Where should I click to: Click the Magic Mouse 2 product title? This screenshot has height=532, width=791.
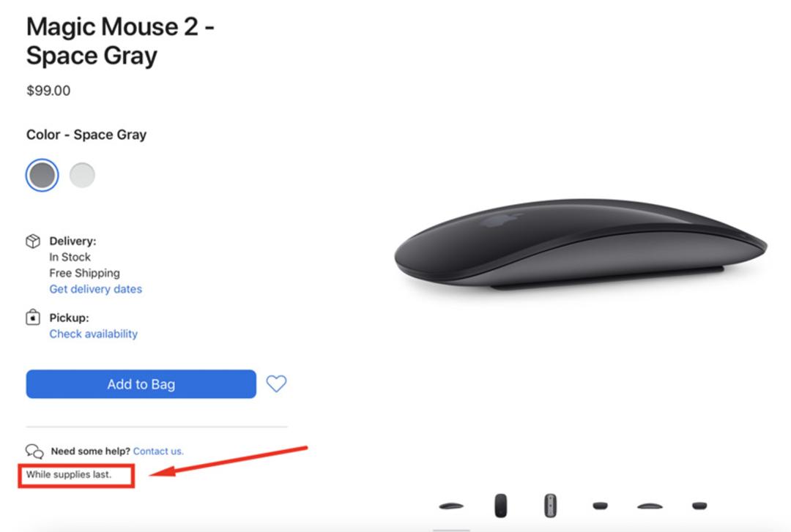(120, 41)
